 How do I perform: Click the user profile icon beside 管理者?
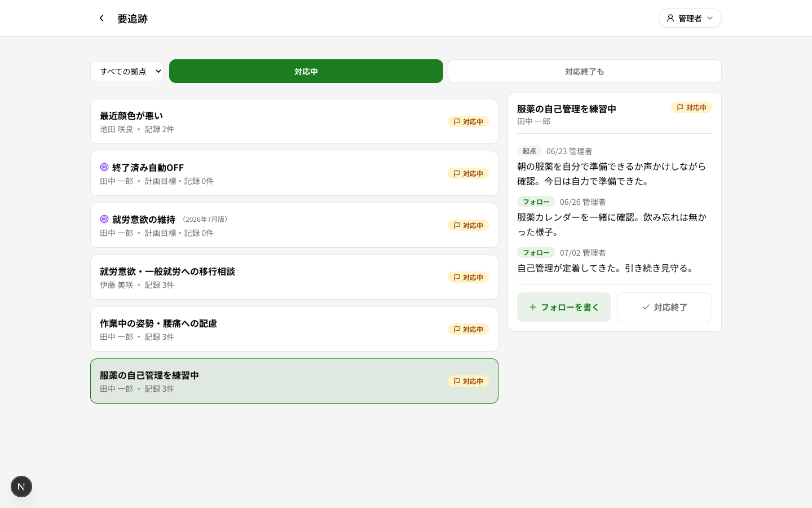point(670,18)
